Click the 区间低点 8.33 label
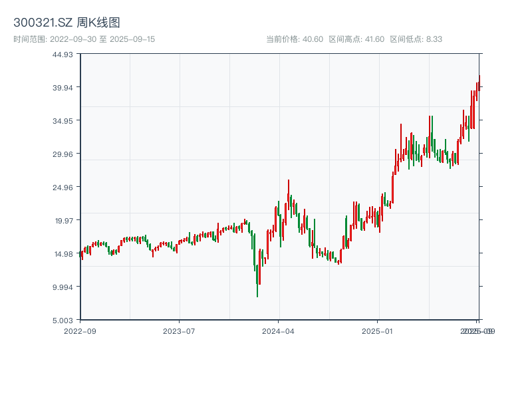 tap(416, 39)
